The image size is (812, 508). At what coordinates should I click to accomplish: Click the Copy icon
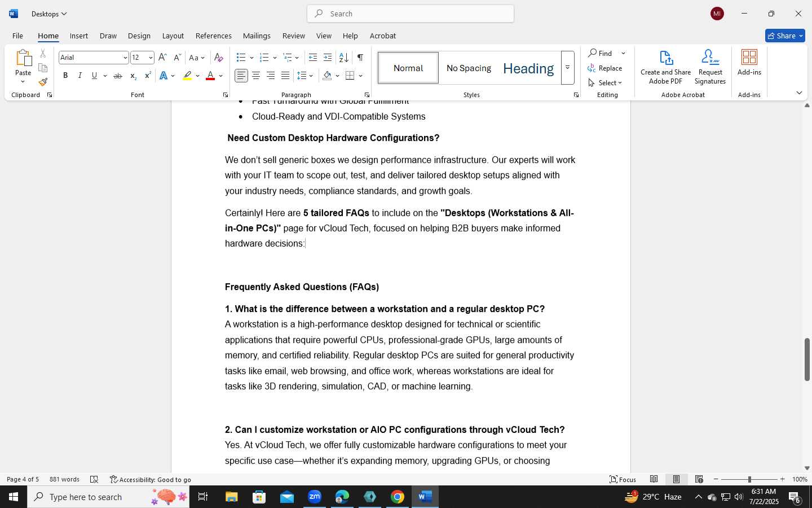click(43, 68)
